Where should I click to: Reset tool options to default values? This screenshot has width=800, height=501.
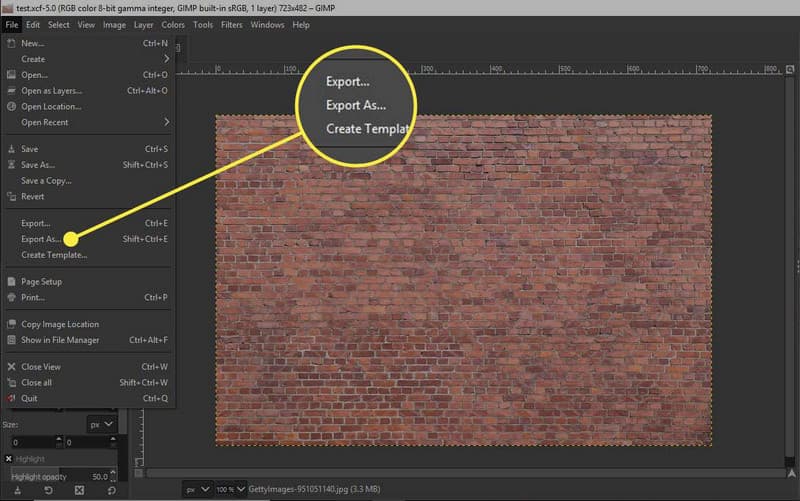pyautogui.click(x=111, y=490)
